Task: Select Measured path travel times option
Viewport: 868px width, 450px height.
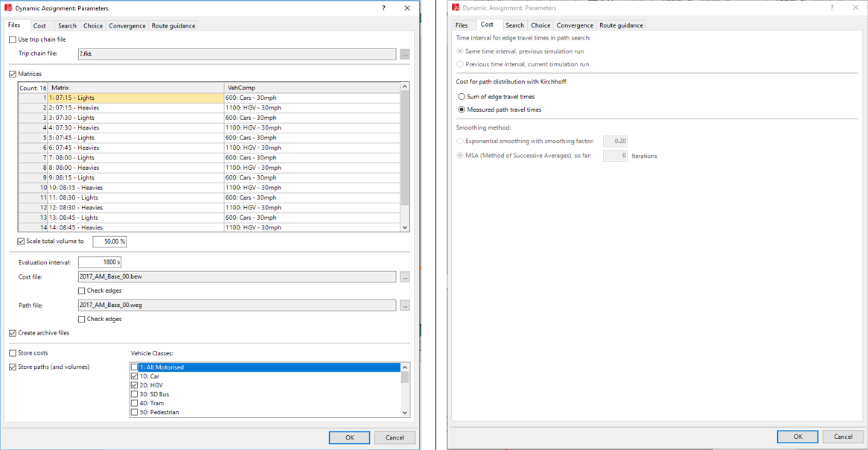Action: pos(462,110)
